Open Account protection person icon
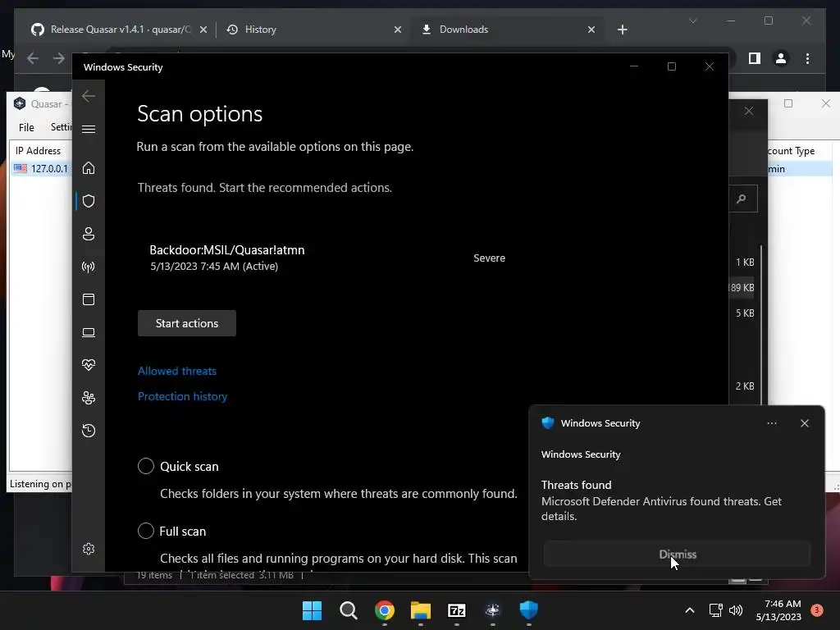Screen dimensions: 840x630 point(89,234)
